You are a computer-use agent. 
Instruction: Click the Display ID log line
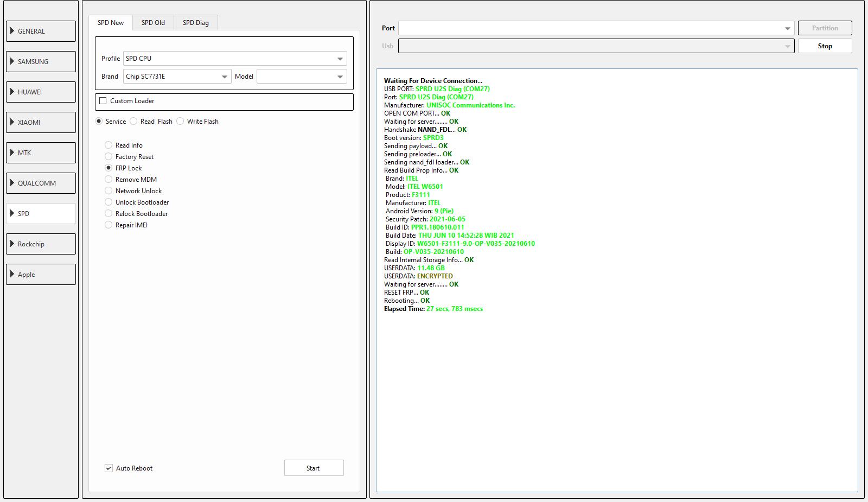tap(460, 244)
